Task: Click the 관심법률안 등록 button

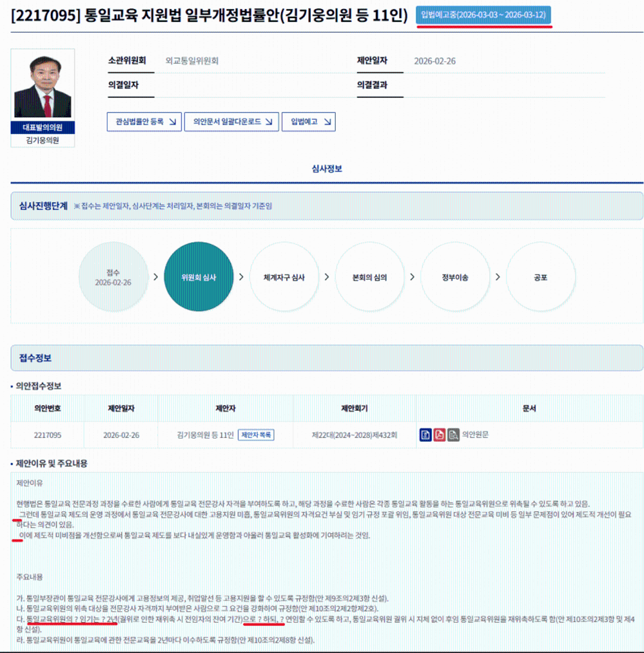Action: (144, 122)
